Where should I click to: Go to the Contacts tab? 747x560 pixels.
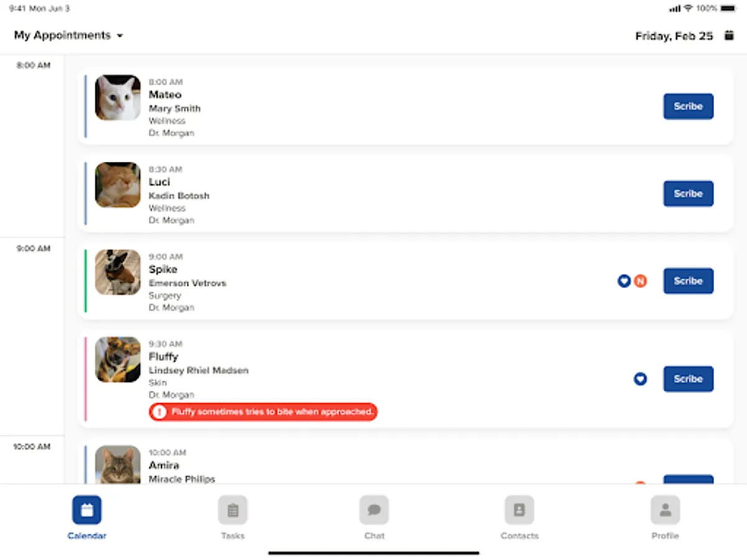pyautogui.click(x=519, y=518)
